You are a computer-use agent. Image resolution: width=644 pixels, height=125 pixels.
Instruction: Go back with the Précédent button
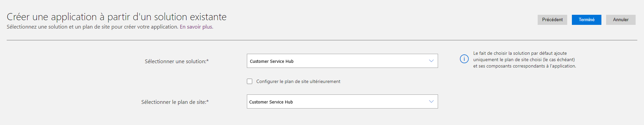click(552, 20)
